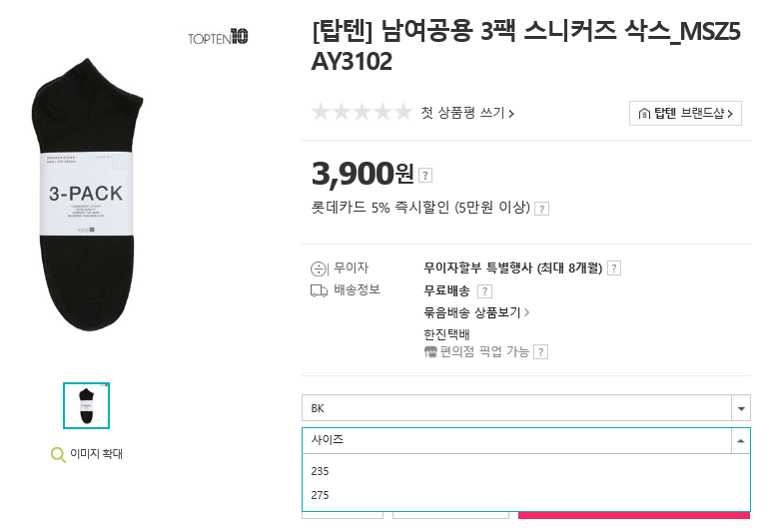
Task: Click the 사이즈 select box
Action: pyautogui.click(x=525, y=440)
